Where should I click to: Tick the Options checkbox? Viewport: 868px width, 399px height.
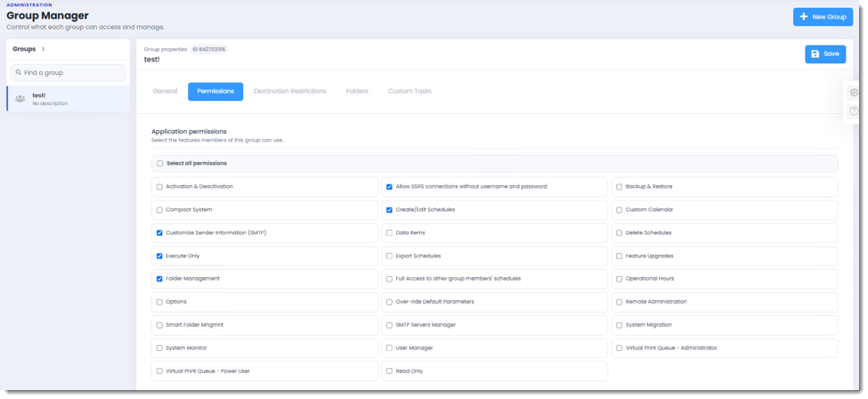[x=159, y=302]
